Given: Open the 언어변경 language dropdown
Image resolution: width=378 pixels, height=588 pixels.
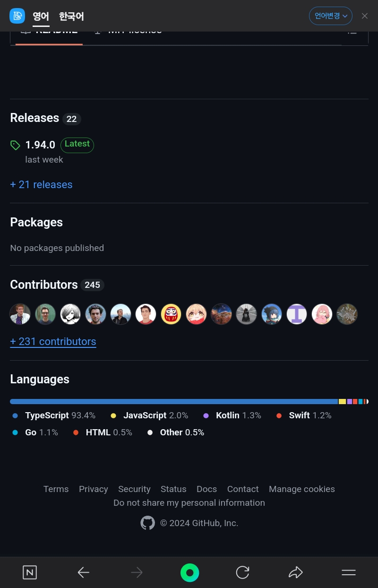Looking at the screenshot, I should pos(331,16).
